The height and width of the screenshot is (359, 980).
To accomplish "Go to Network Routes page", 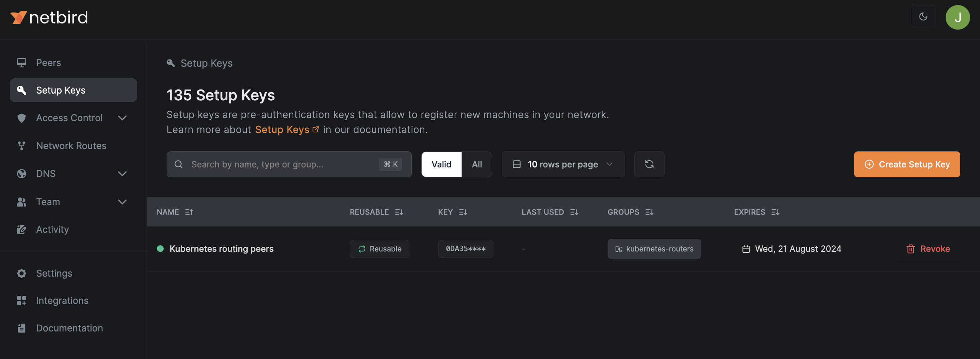I will [x=71, y=146].
